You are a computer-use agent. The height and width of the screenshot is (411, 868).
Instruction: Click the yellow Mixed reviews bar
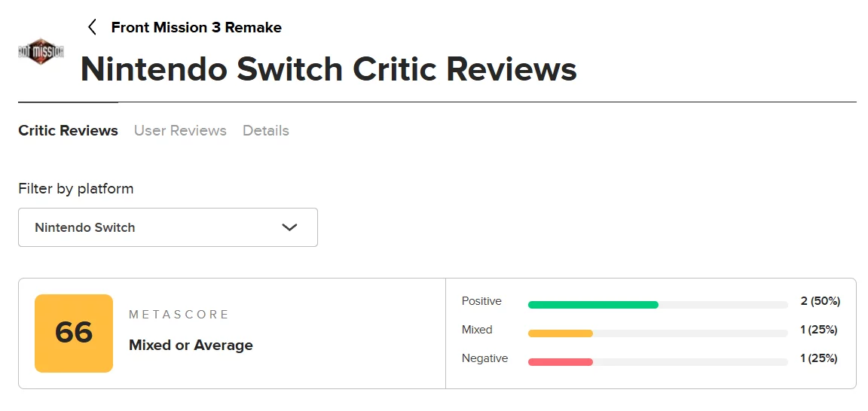tap(561, 333)
